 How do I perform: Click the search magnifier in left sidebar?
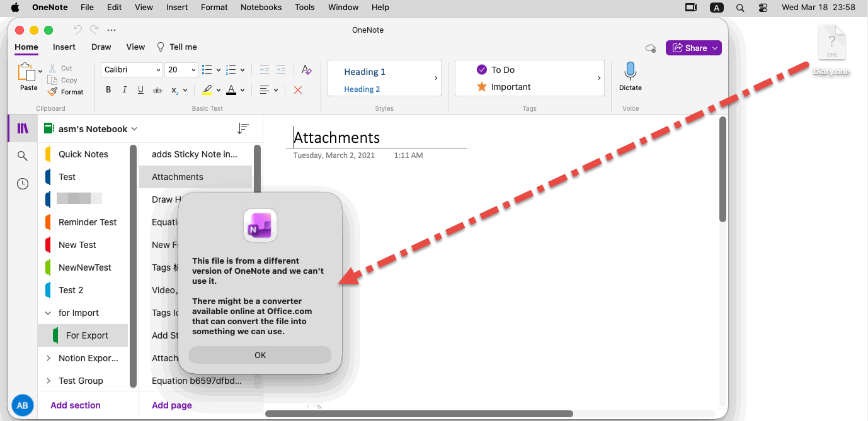point(23,156)
